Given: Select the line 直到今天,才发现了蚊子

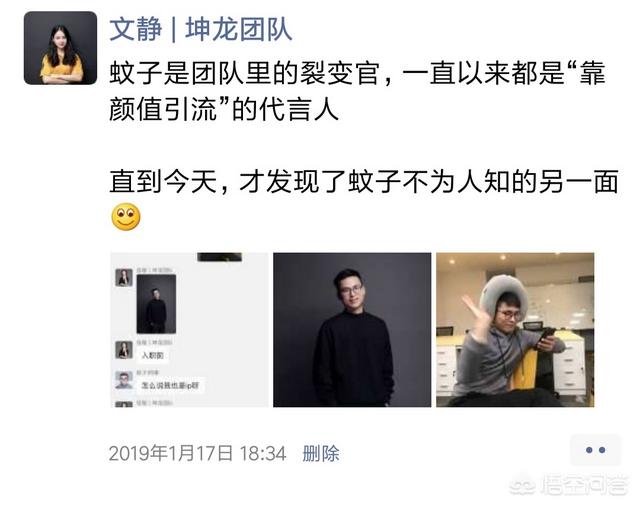Looking at the screenshot, I should 363,182.
